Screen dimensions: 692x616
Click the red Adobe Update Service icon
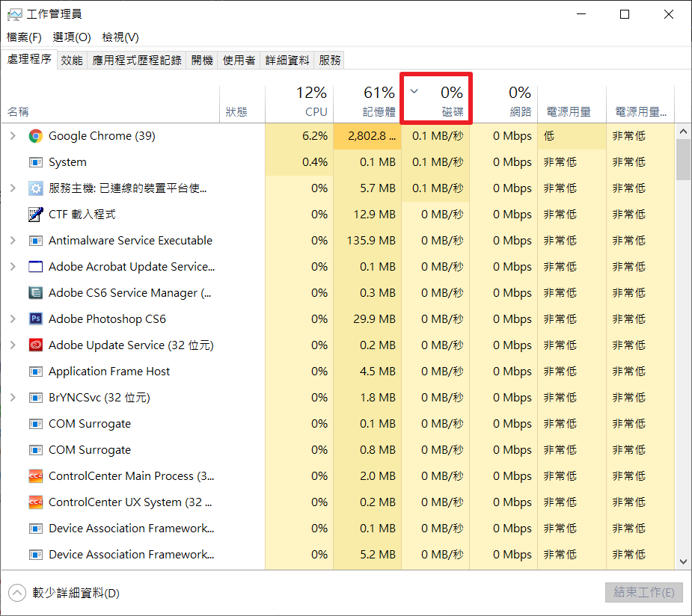[x=36, y=345]
